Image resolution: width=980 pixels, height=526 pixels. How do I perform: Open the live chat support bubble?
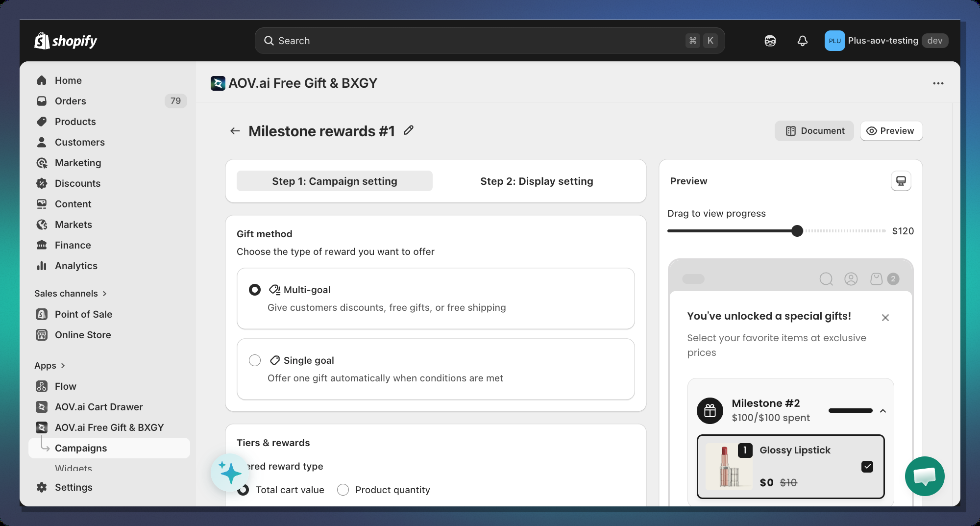point(924,476)
